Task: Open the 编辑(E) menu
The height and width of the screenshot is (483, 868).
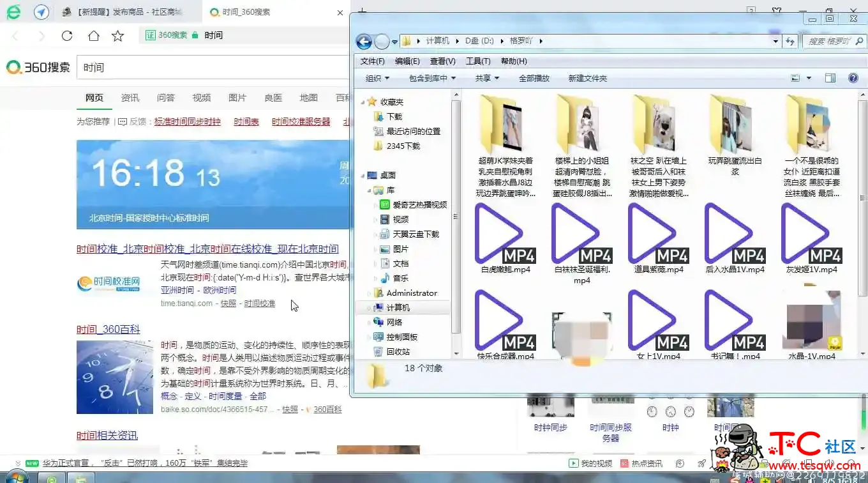Action: [x=407, y=61]
